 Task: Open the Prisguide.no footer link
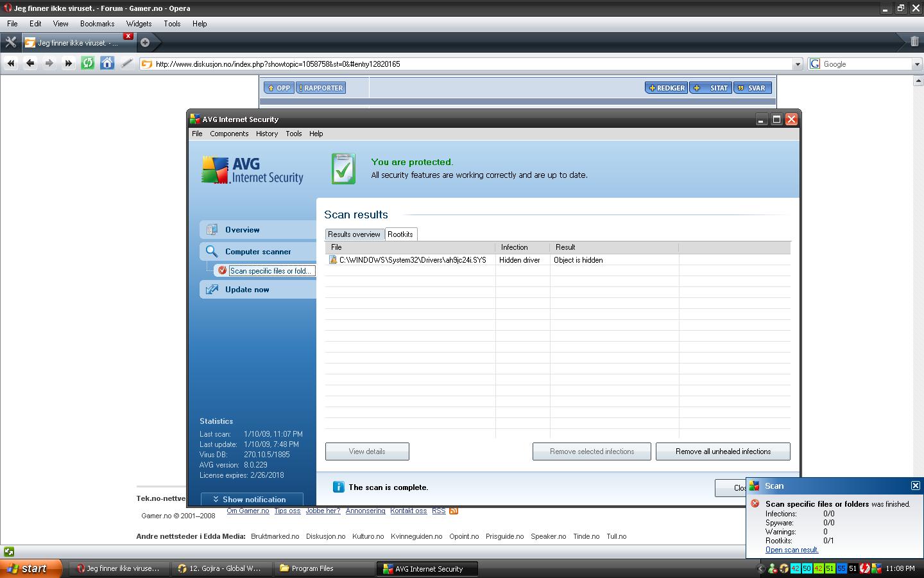pos(504,536)
